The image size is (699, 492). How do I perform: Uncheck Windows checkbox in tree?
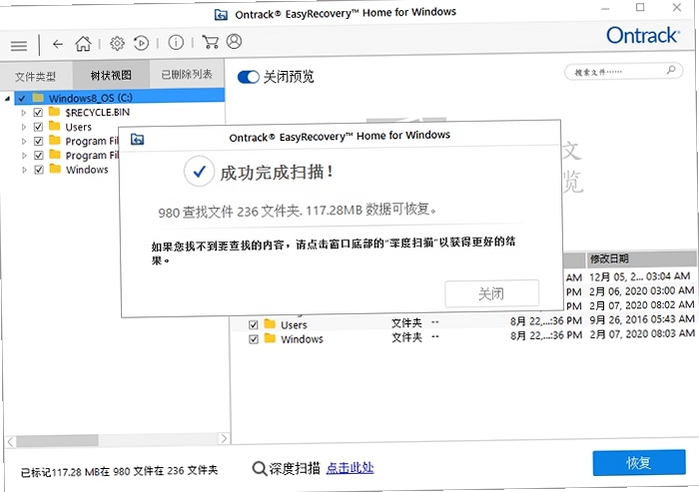(39, 169)
